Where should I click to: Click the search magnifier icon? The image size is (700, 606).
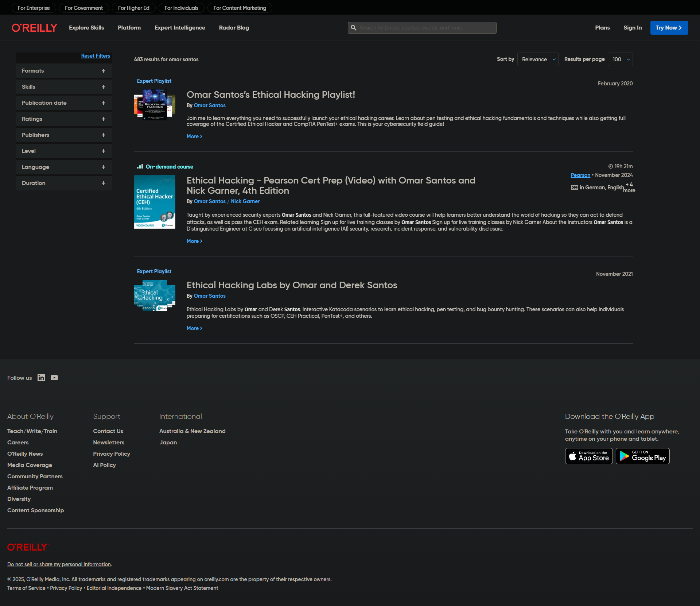click(354, 28)
